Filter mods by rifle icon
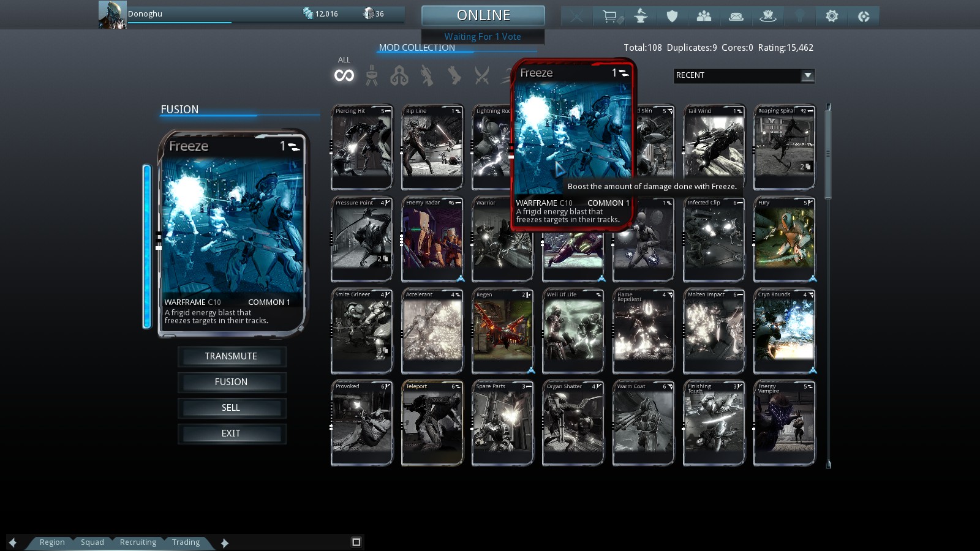Image resolution: width=980 pixels, height=551 pixels. tap(427, 76)
